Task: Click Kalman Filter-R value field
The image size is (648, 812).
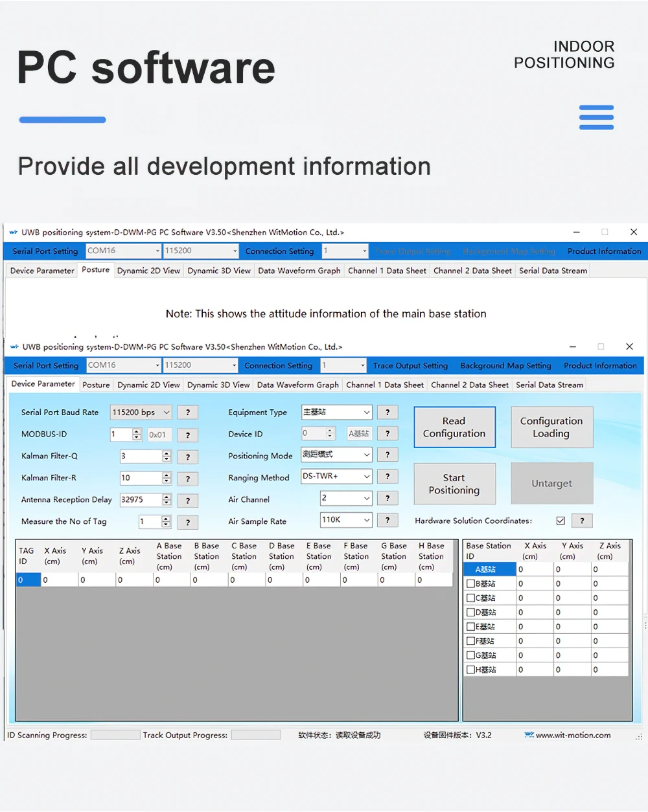Action: pos(141,478)
